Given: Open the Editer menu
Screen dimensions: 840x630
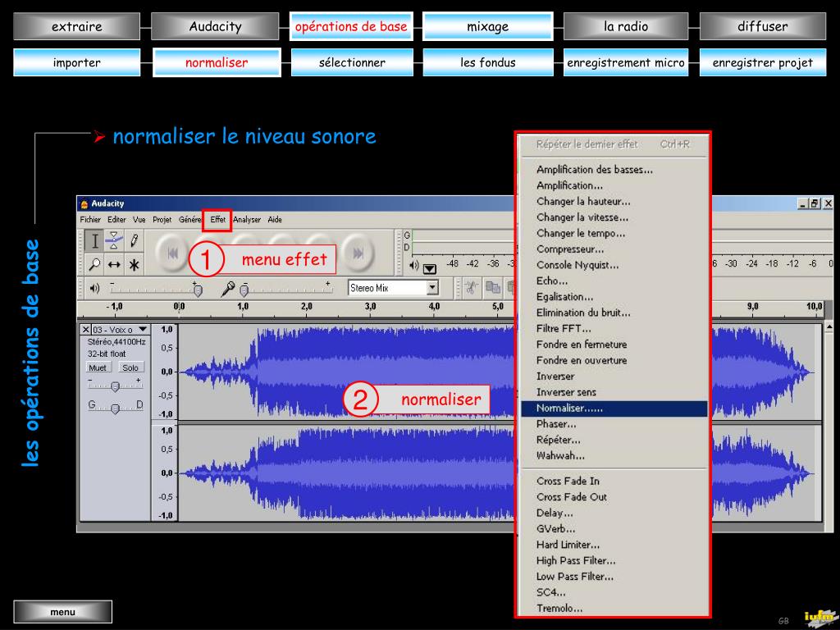Looking at the screenshot, I should 116,220.
